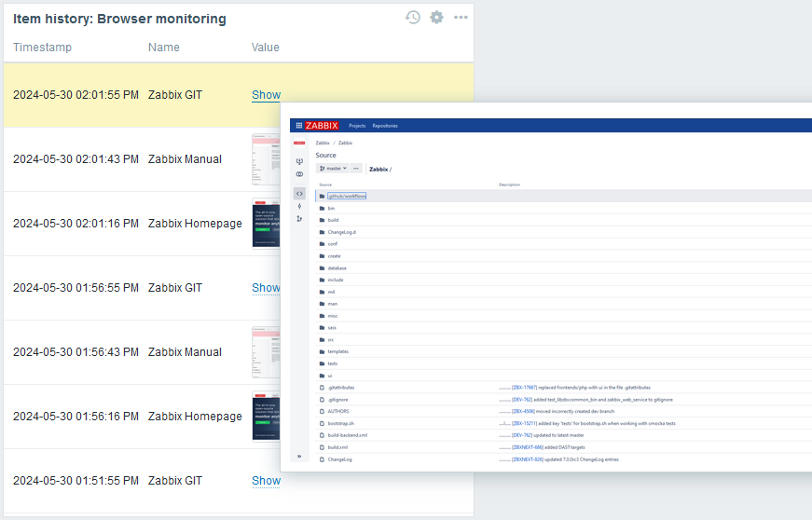Open the templates folder

(x=338, y=352)
